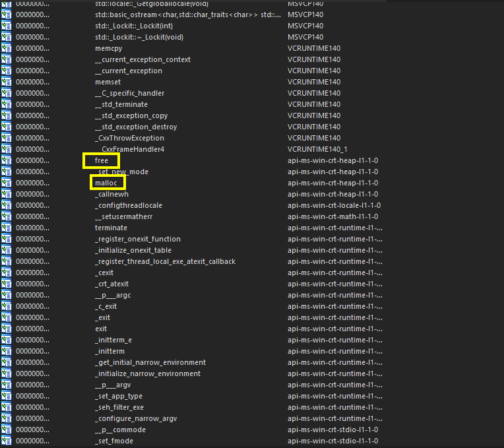Click the import icon beside __std_terminate
This screenshot has width=504, height=448.
click(7, 104)
